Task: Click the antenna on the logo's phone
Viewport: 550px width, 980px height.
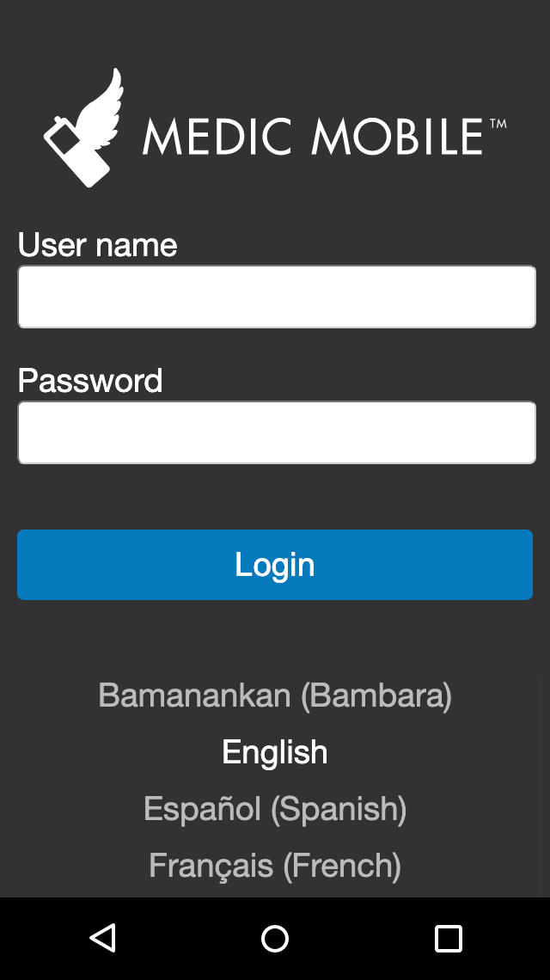Action: coord(58,120)
